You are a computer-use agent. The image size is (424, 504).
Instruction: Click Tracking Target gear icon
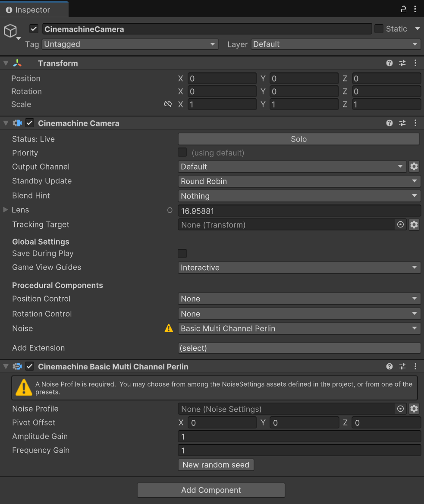coord(414,225)
